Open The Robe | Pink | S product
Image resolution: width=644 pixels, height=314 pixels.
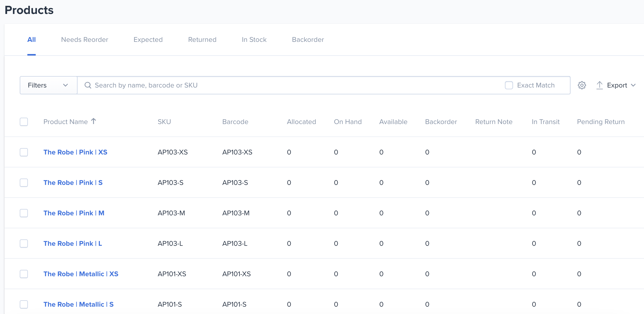[x=73, y=183]
